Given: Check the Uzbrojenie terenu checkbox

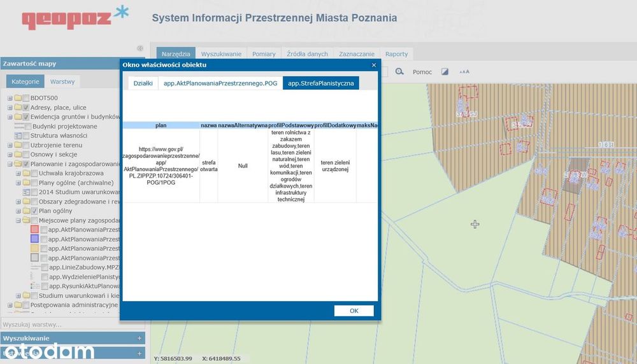Looking at the screenshot, I should (x=26, y=145).
